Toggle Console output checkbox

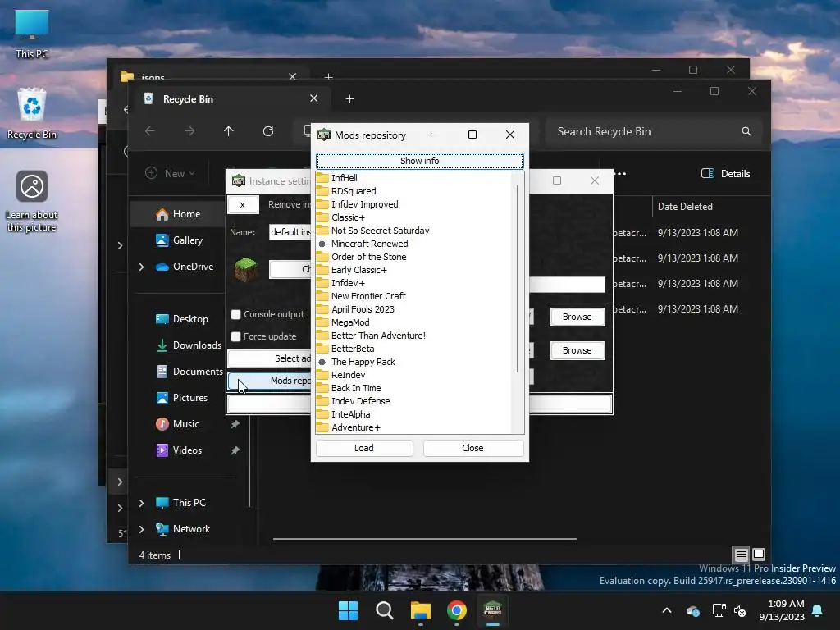235,314
